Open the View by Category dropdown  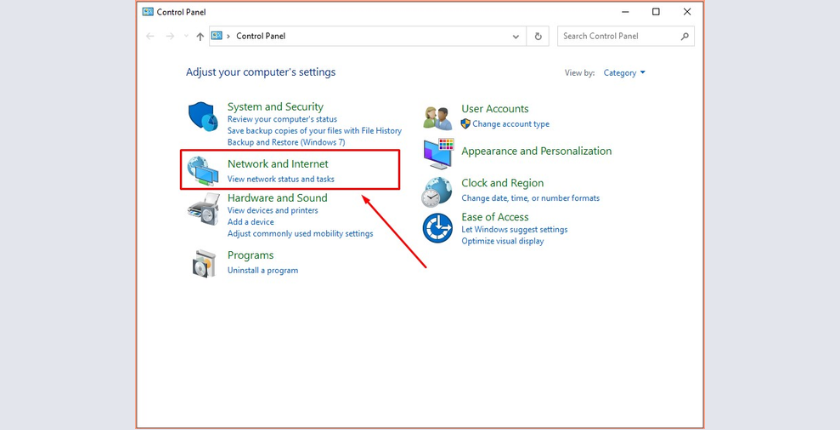point(624,73)
